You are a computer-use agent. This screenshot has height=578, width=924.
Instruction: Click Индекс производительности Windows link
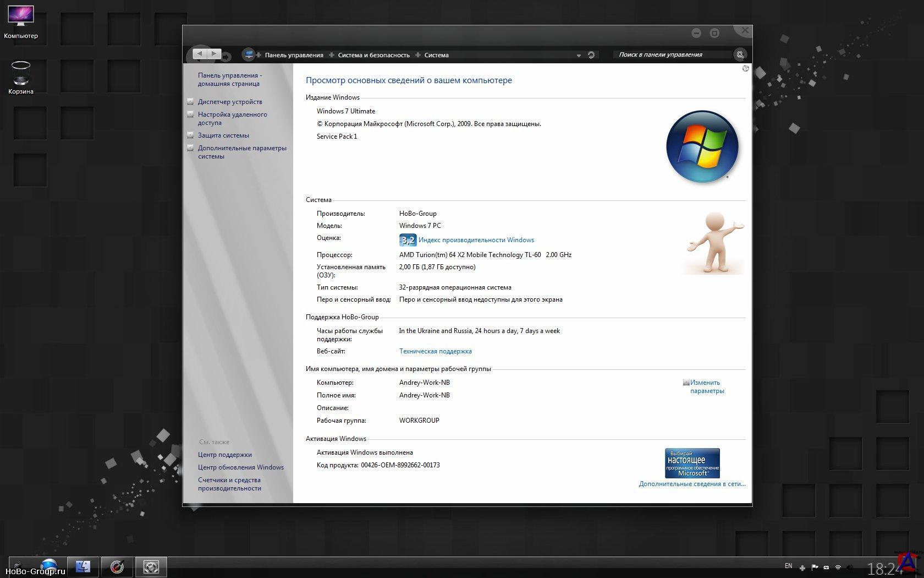[476, 240]
